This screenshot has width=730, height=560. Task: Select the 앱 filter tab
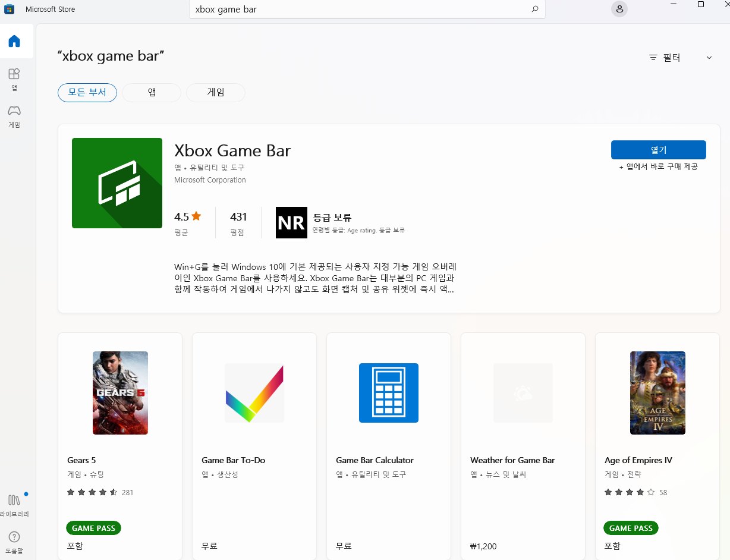tap(152, 93)
